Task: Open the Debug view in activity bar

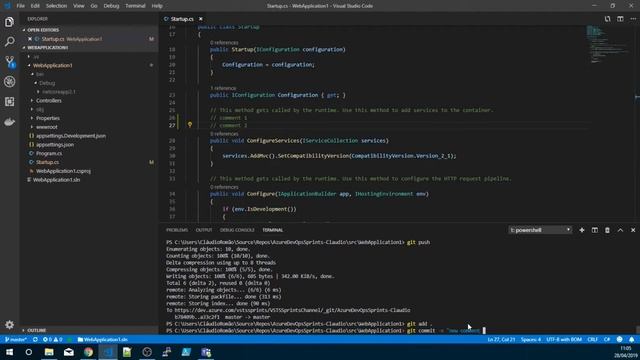Action: (x=9, y=82)
